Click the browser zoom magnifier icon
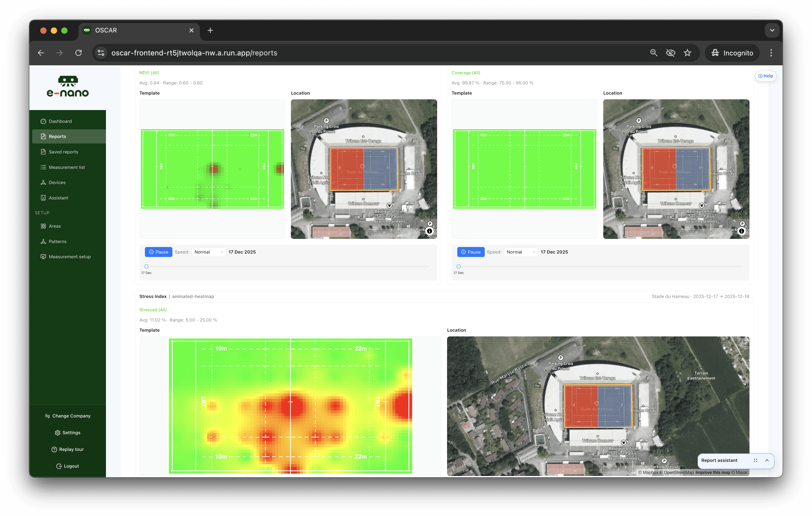Image resolution: width=812 pixels, height=516 pixels. click(x=653, y=53)
